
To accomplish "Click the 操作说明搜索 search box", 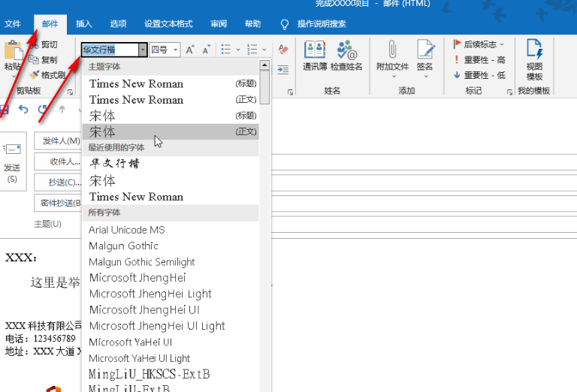I will pyautogui.click(x=322, y=24).
